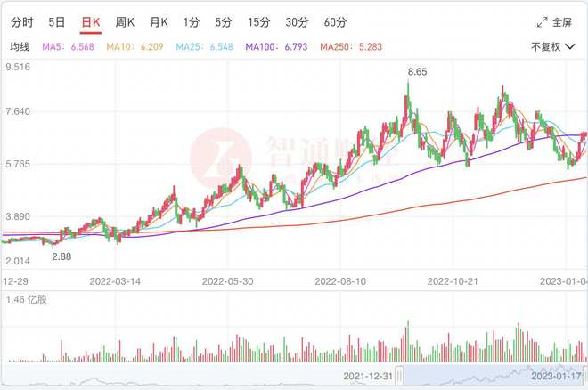Click the 5.765 price axis label

(x=18, y=164)
